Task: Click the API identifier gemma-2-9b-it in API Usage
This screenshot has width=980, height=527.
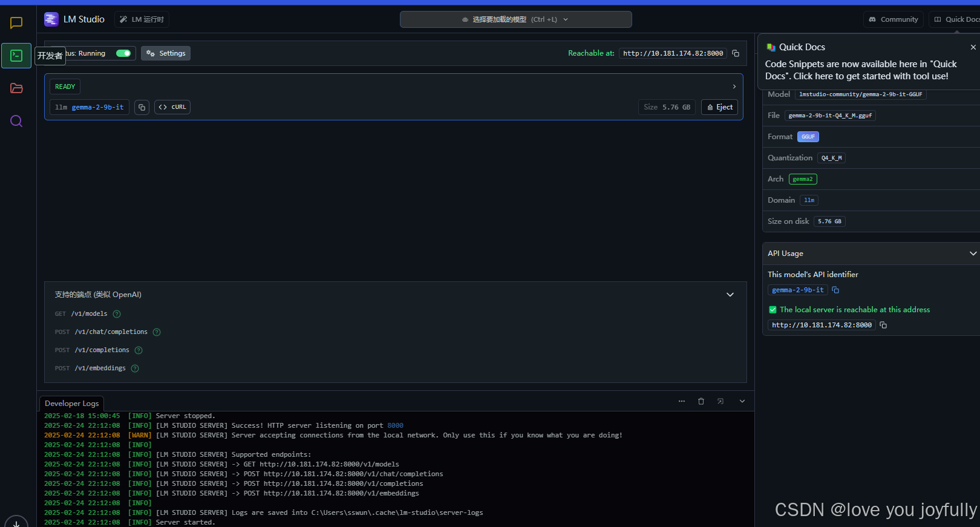Action: [797, 290]
